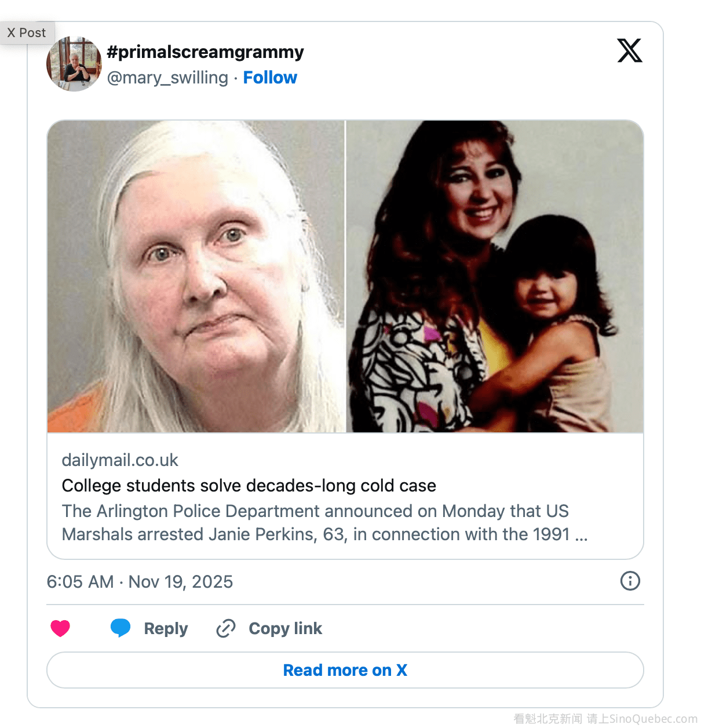This screenshot has height=728, width=701.
Task: Open the profile avatar picture
Action: click(74, 64)
